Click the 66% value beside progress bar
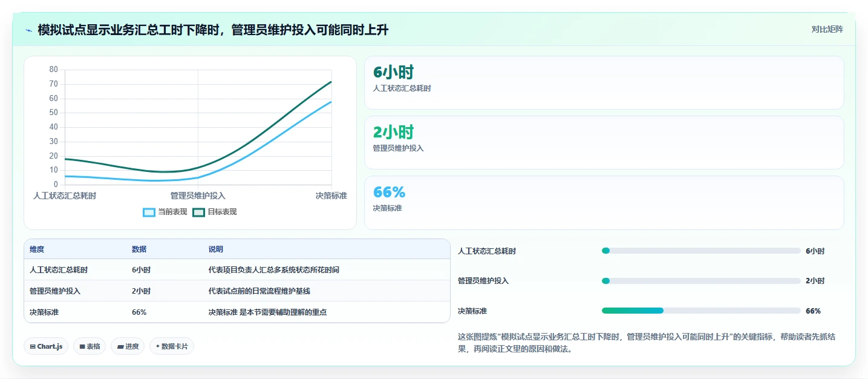 813,311
